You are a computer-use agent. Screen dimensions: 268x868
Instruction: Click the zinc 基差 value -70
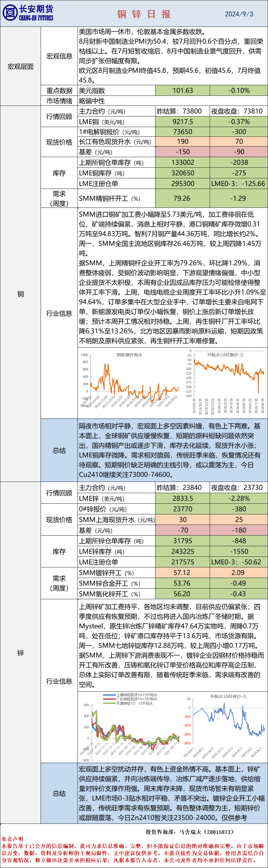[183, 530]
